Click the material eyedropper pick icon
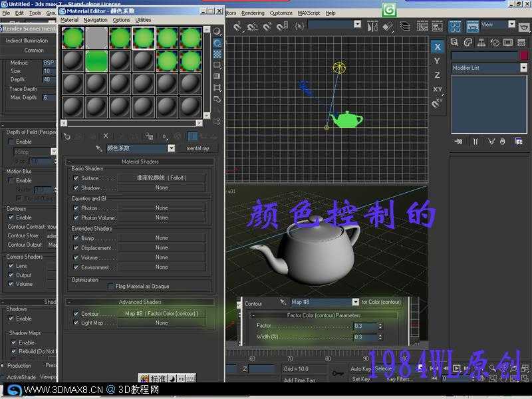This screenshot has width=532, height=399. pyautogui.click(x=99, y=148)
